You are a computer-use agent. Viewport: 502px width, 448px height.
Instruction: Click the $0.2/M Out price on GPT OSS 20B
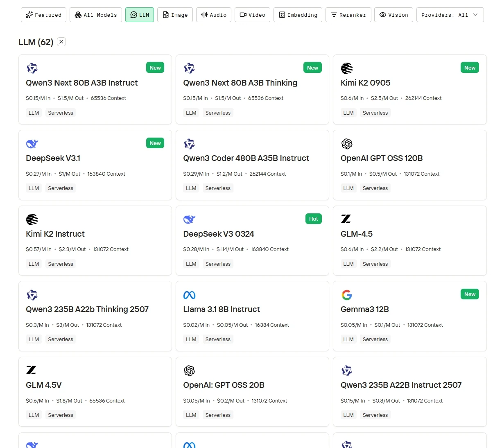point(231,401)
